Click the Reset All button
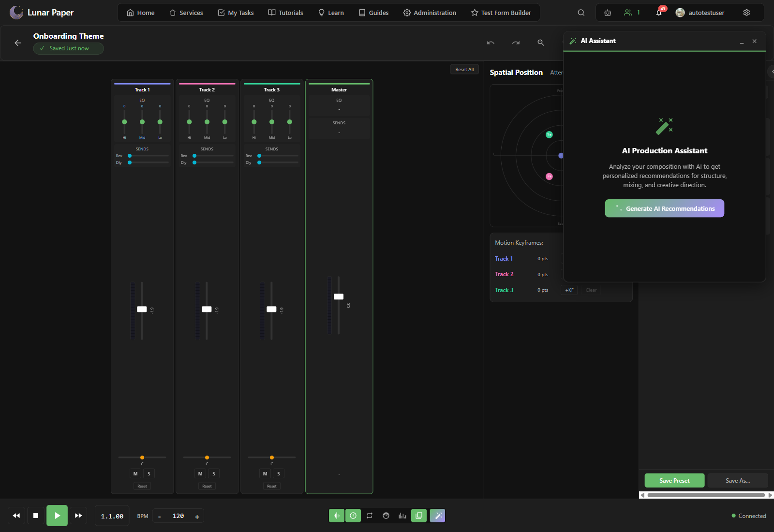This screenshot has width=774, height=532. (x=464, y=69)
